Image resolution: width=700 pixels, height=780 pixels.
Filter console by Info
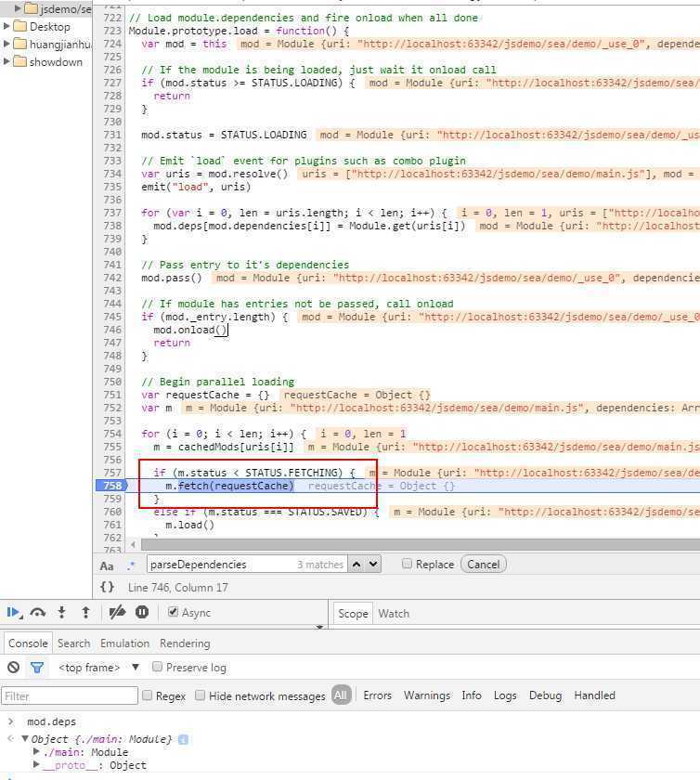[x=471, y=695]
